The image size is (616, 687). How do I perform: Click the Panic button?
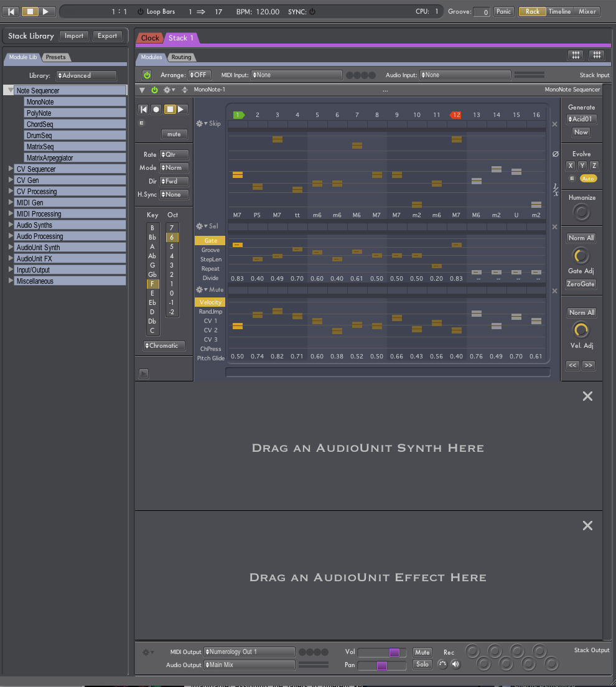pyautogui.click(x=503, y=12)
